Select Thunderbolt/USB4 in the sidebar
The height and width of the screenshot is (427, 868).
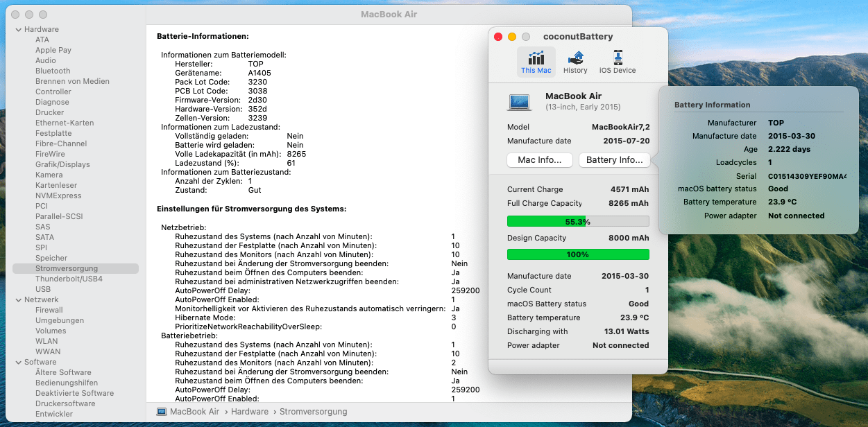[69, 279]
